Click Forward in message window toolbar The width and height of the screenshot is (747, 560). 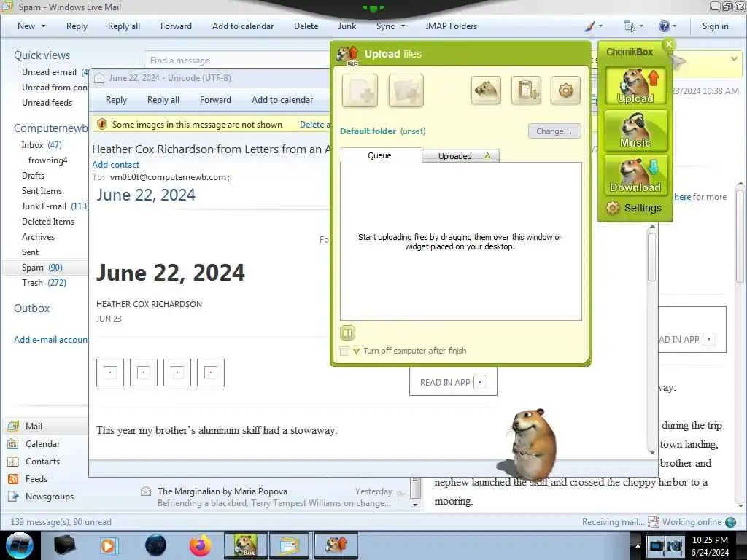point(215,100)
